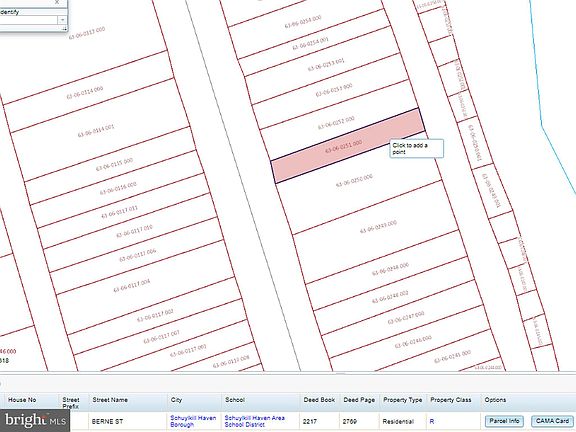Click the BERNE ST table cell
This screenshot has height=432, width=576.
107,421
